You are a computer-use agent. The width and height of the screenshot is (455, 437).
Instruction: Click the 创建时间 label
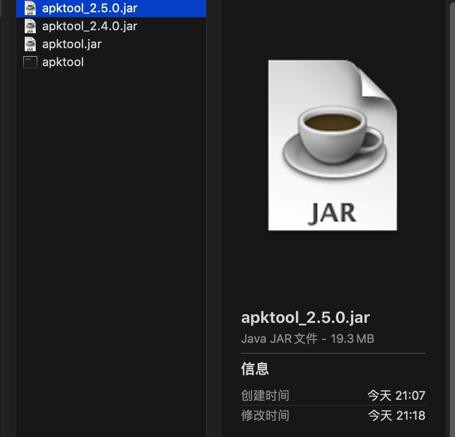click(x=265, y=396)
